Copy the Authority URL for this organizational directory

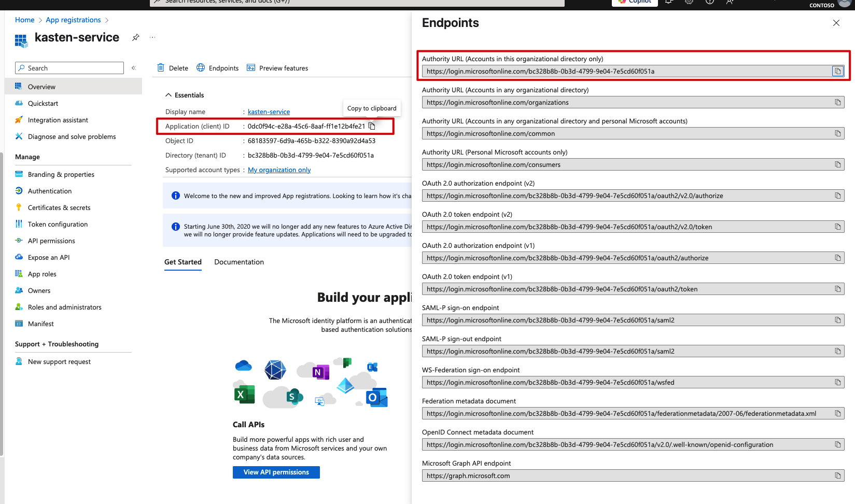[x=838, y=71]
